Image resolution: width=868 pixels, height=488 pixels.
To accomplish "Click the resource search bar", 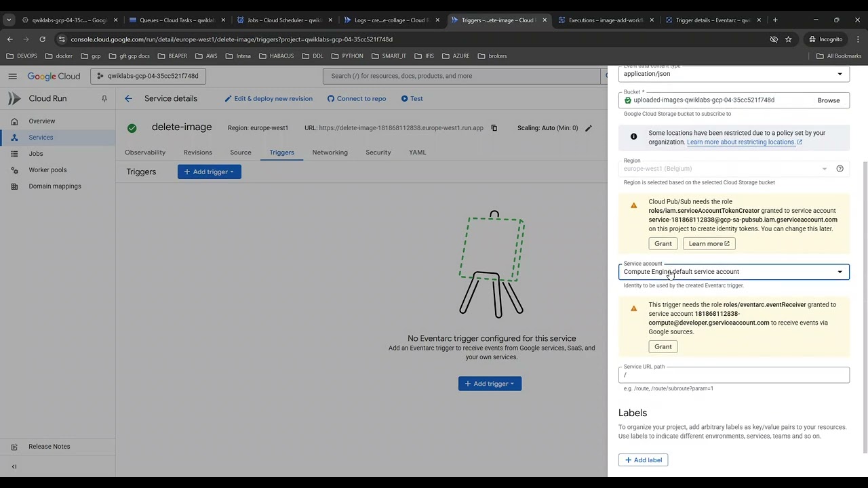I will [x=462, y=76].
